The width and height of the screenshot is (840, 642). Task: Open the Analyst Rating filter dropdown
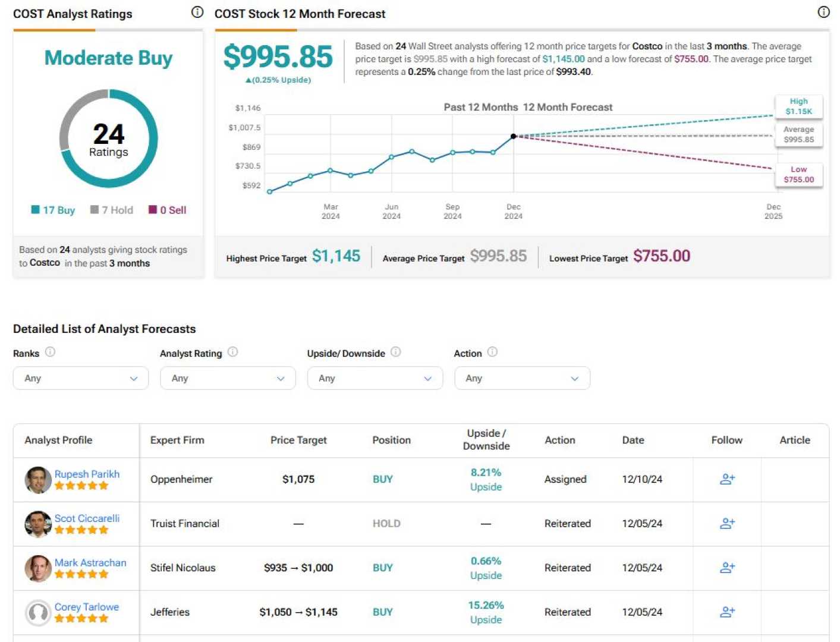[228, 378]
